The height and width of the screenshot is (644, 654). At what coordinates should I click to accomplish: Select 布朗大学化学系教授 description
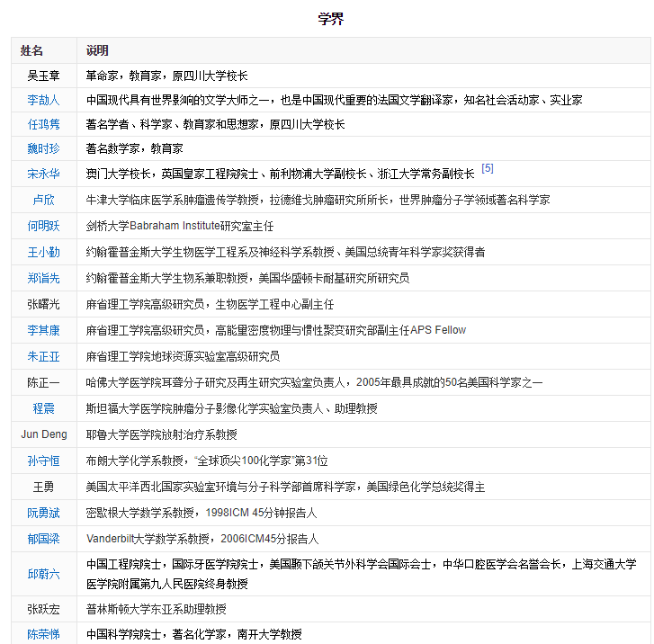207,461
